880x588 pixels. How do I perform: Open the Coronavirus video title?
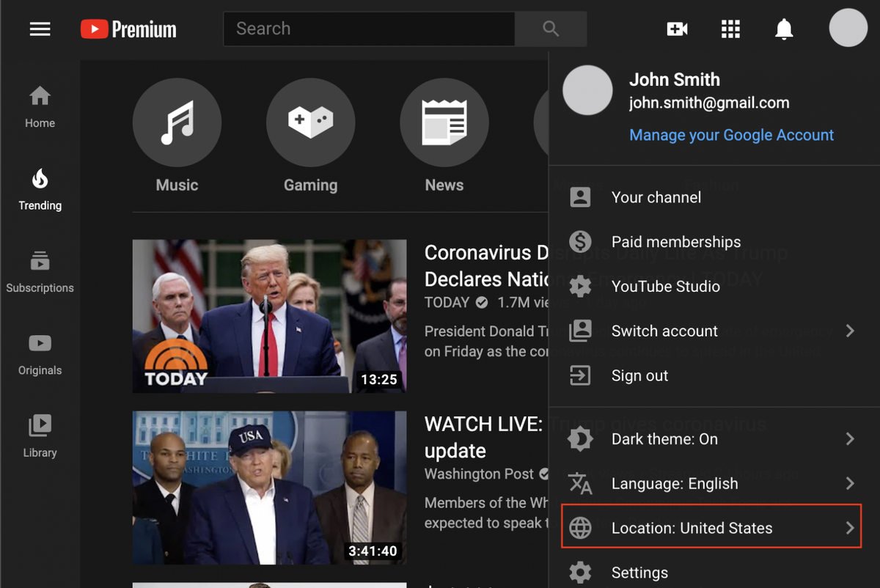487,266
